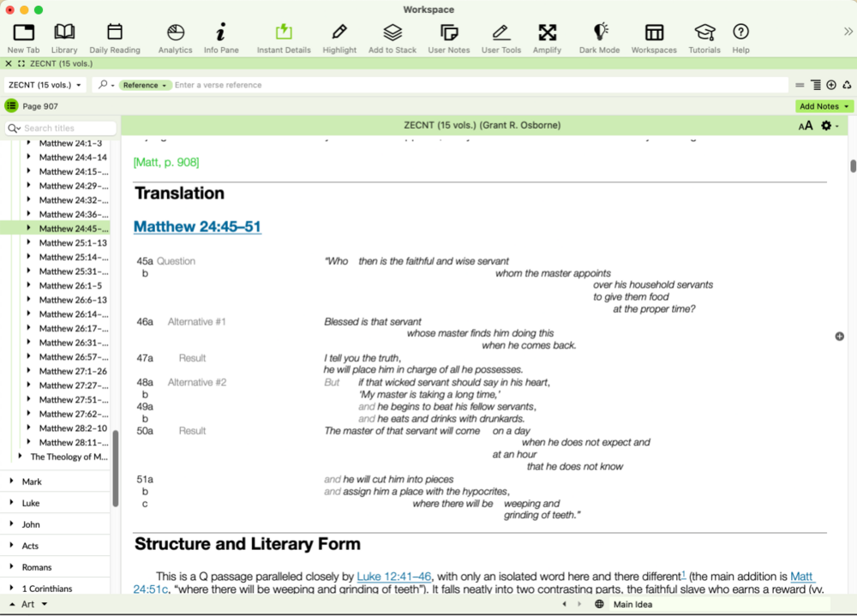Select Matthew 26:6–13 in the contents
857x616 pixels.
[73, 300]
